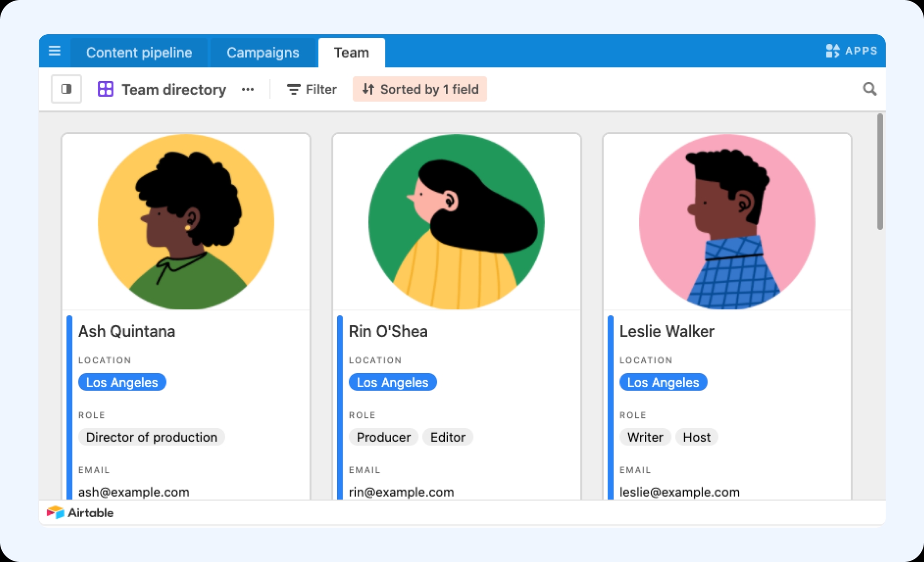
Task: Open the Filter options
Action: click(312, 89)
